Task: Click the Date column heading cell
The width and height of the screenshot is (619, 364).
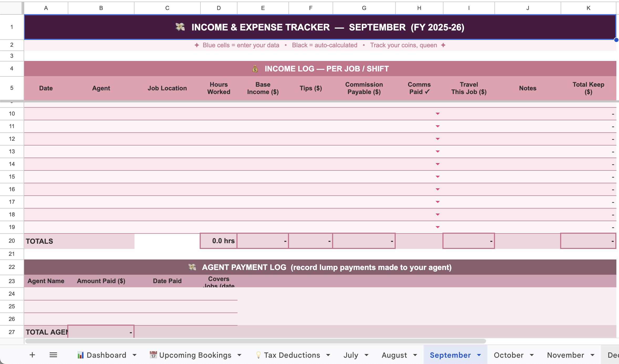Action: click(46, 88)
